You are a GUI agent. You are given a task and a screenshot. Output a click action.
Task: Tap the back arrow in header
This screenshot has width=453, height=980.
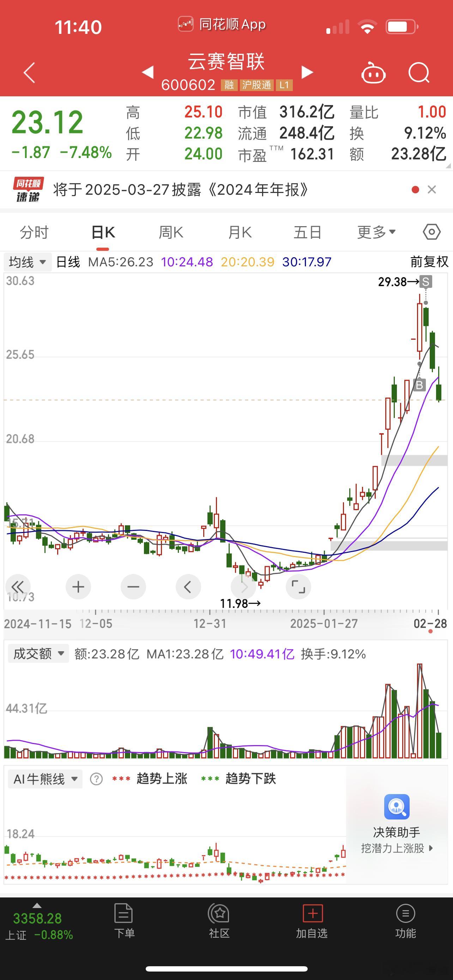click(29, 72)
